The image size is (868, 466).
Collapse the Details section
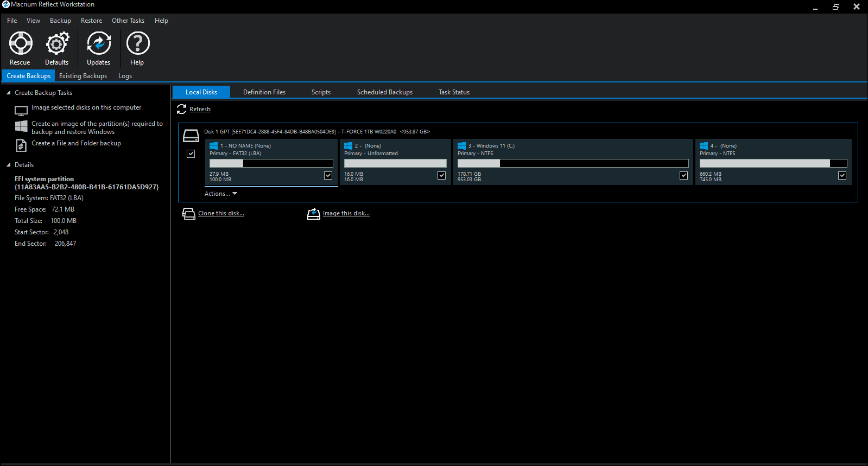9,165
